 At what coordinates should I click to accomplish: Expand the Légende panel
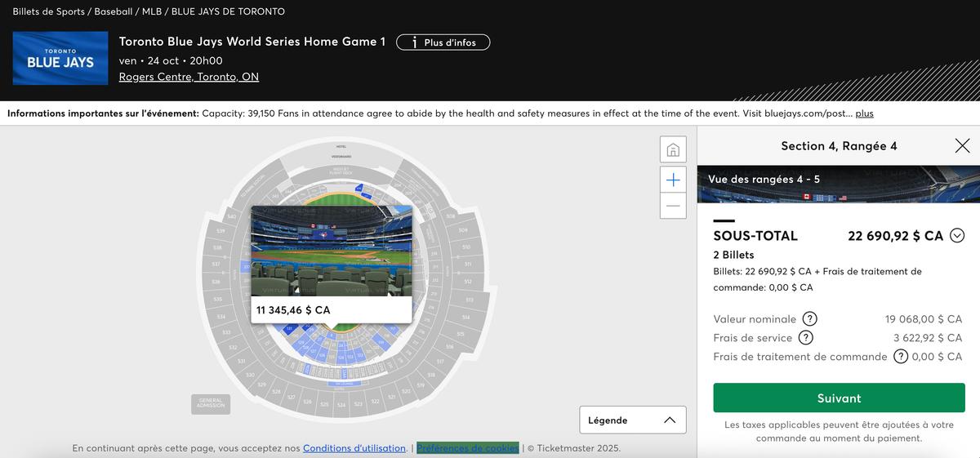point(633,420)
